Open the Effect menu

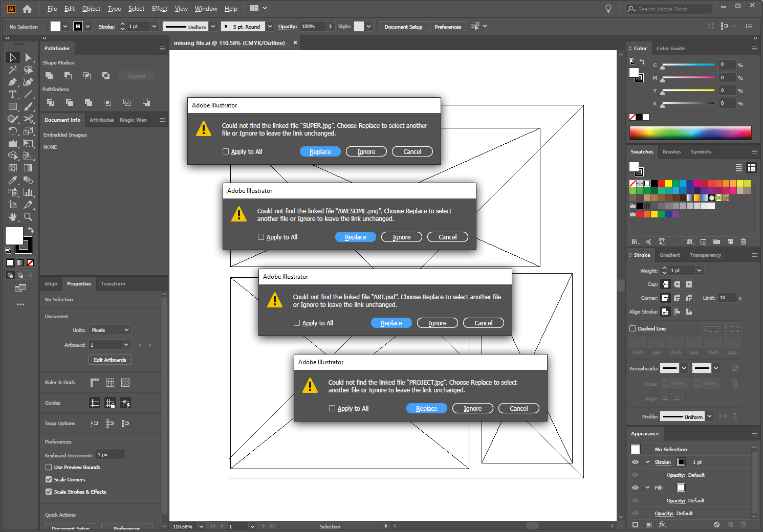pyautogui.click(x=160, y=9)
